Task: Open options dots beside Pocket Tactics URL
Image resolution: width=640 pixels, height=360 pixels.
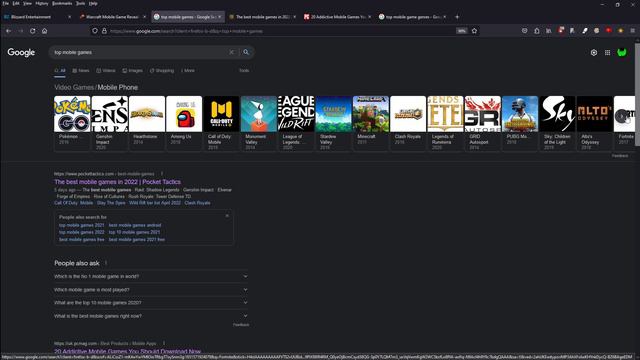Action: (162, 174)
